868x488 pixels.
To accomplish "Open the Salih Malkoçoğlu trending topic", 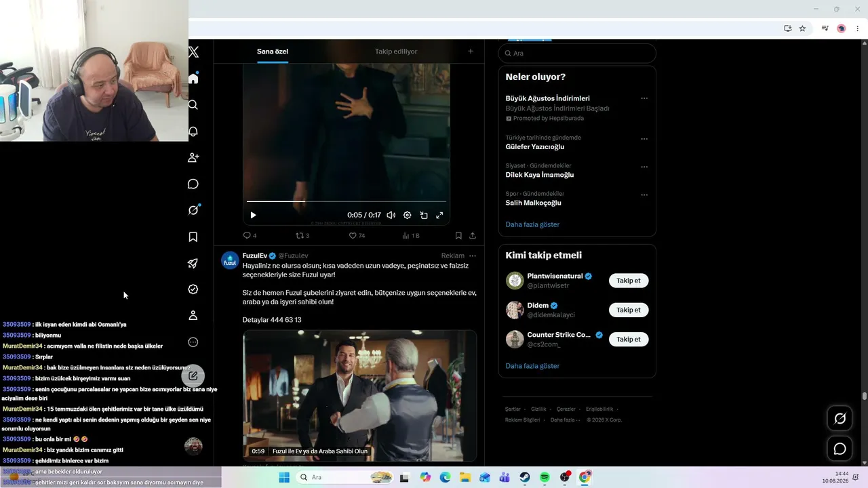I will point(534,203).
